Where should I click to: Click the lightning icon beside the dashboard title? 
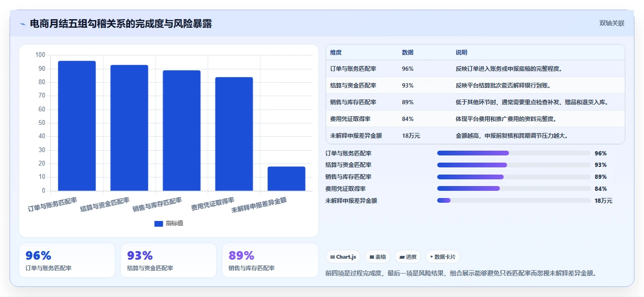click(23, 24)
